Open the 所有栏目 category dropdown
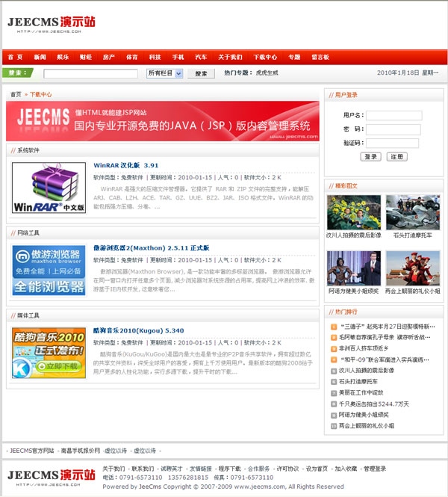Screen dimensions: 448x497 point(164,73)
